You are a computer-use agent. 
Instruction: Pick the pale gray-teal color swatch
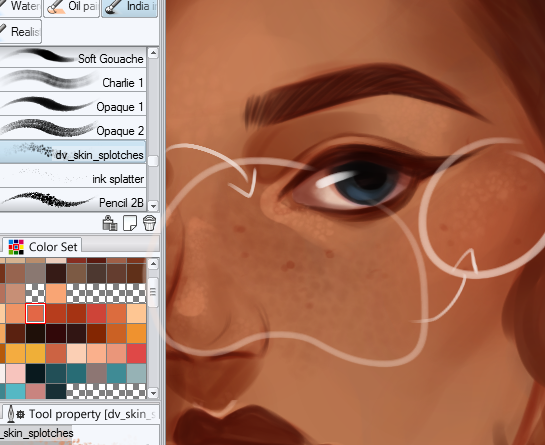point(136,373)
